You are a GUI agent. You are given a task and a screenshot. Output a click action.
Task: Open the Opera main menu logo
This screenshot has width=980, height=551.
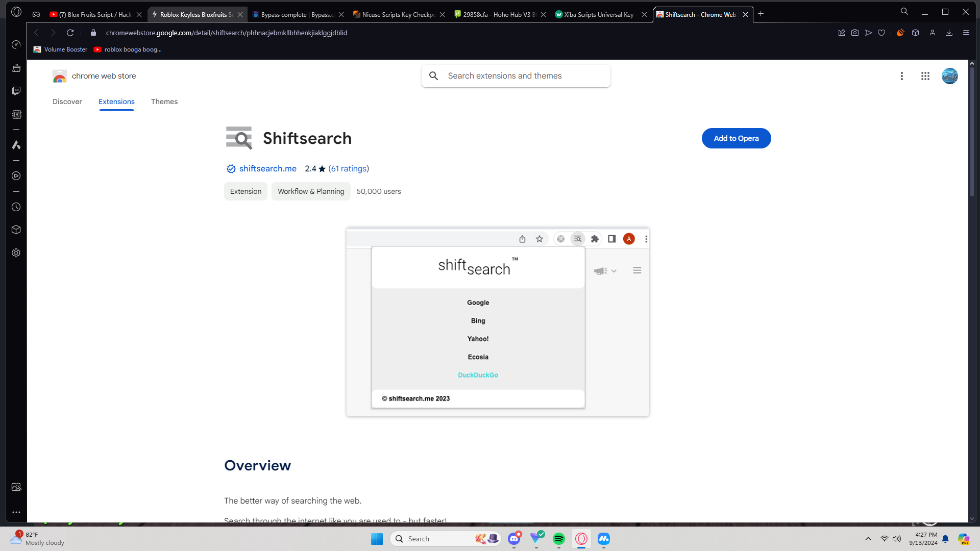[x=16, y=12]
